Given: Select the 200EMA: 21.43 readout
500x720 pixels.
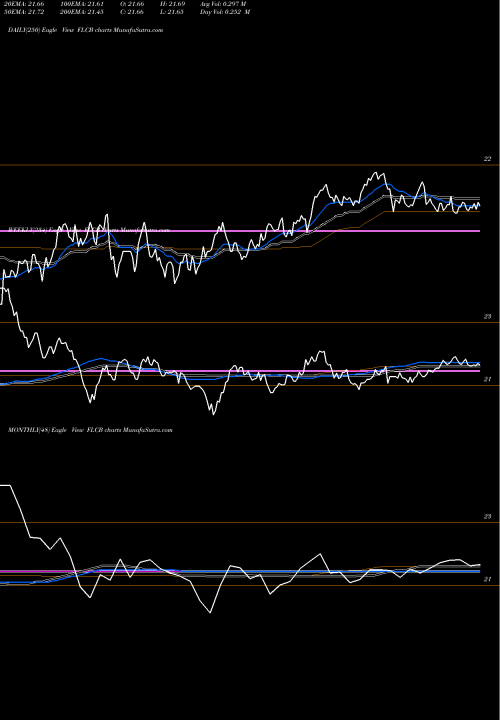Looking at the screenshot, I should point(84,12).
